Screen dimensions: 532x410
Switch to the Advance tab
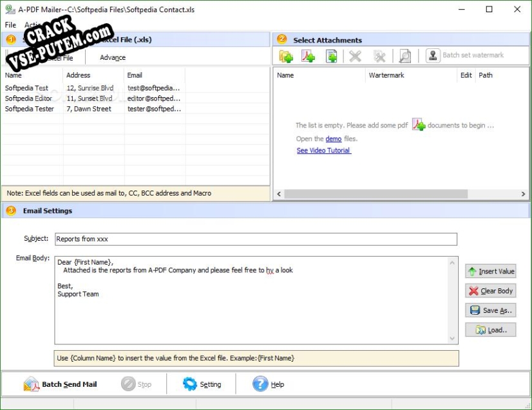(111, 57)
